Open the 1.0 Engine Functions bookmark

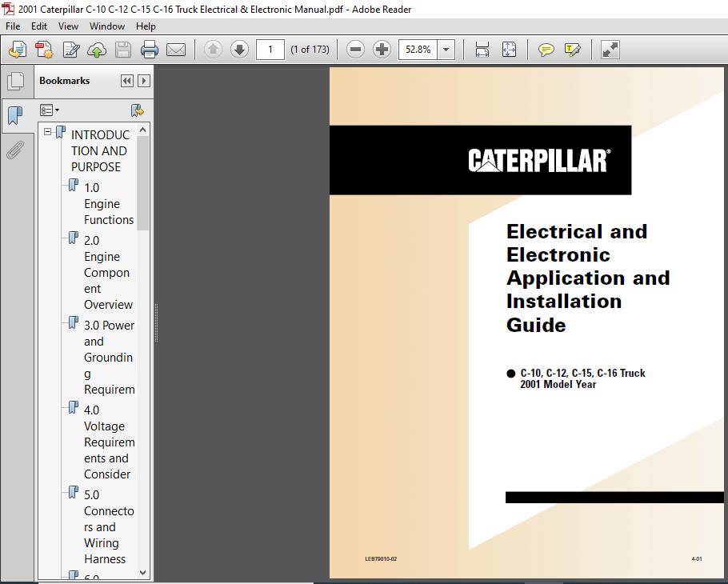pos(109,204)
